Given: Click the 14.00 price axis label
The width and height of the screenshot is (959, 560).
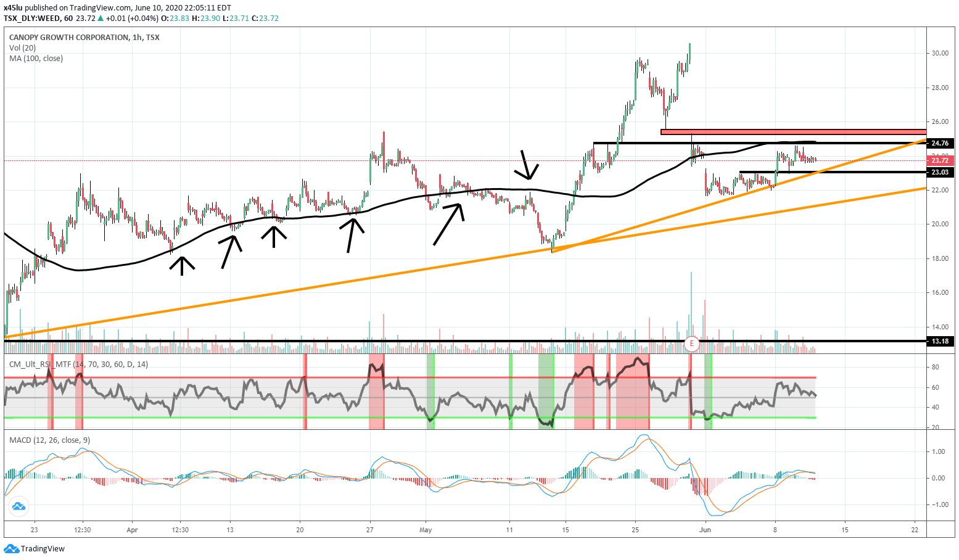Looking at the screenshot, I should pyautogui.click(x=940, y=327).
